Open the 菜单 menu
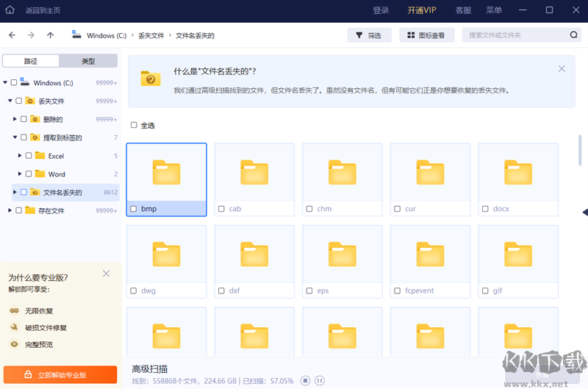The width and height of the screenshot is (588, 389). (x=493, y=10)
